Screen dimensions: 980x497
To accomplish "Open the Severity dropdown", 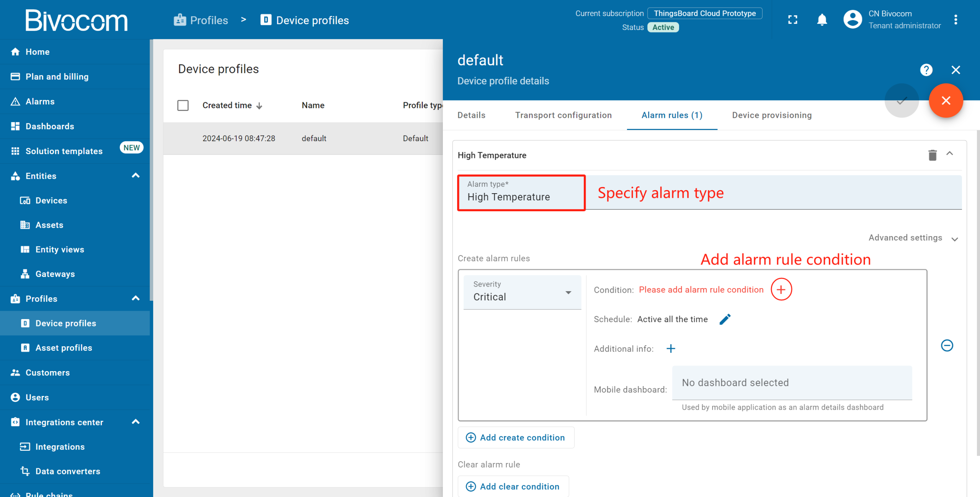I will 522,292.
